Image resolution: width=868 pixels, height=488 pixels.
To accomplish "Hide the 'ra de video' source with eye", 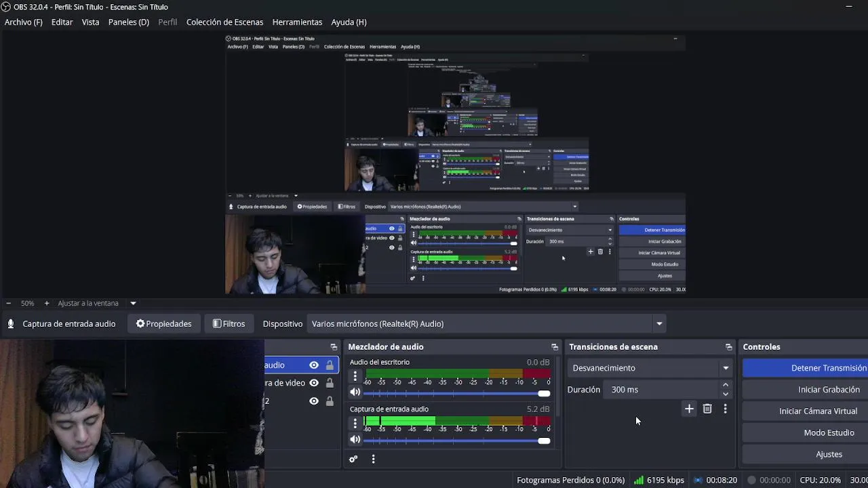I will click(x=314, y=383).
